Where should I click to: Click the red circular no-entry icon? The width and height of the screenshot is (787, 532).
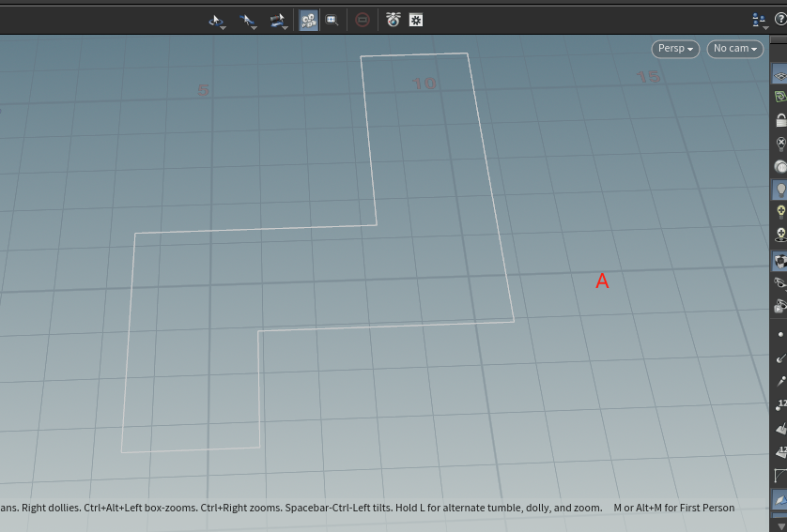[x=363, y=20]
